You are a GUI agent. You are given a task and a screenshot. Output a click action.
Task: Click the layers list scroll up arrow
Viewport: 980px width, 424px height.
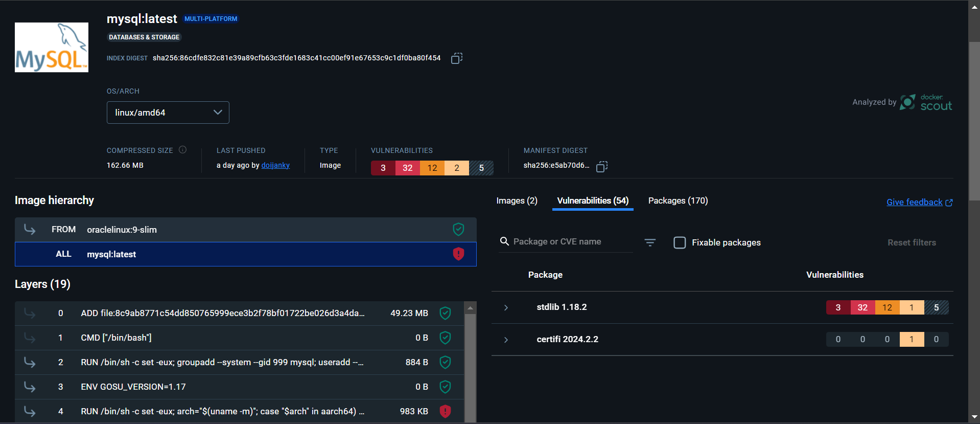(x=470, y=307)
